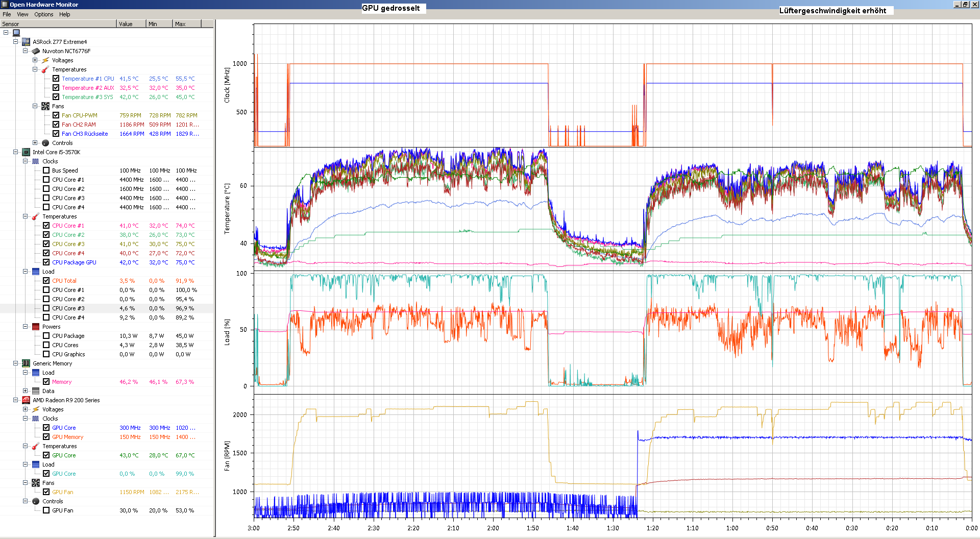
Task: Collapse the AMD Radeon R9 200 Series node
Action: 15,400
